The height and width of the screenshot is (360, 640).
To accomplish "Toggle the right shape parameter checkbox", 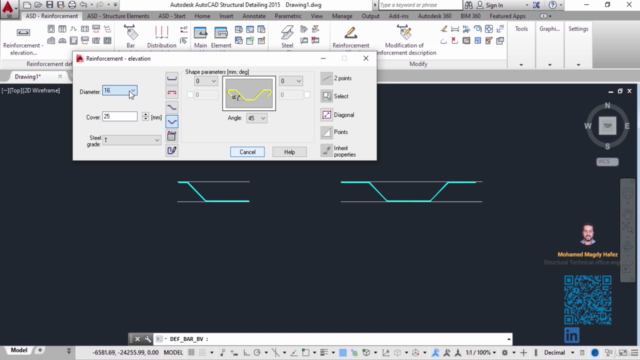I will (x=307, y=95).
